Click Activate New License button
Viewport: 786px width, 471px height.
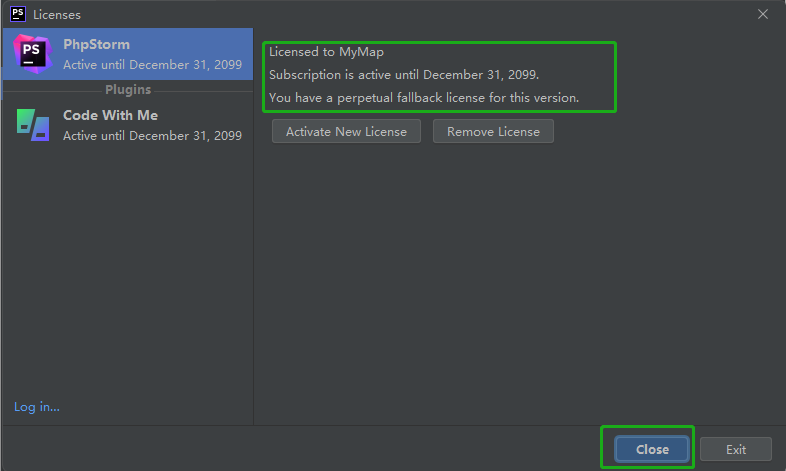point(346,131)
